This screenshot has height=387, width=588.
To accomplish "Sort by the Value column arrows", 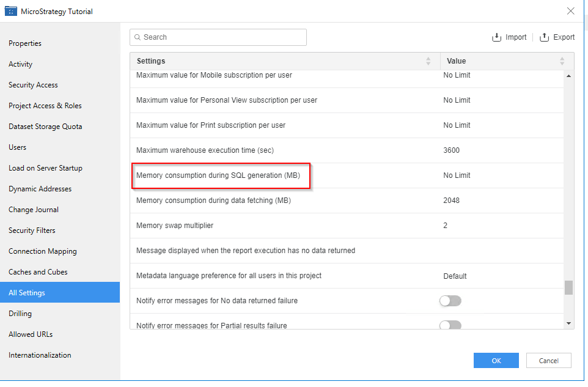I will point(562,61).
